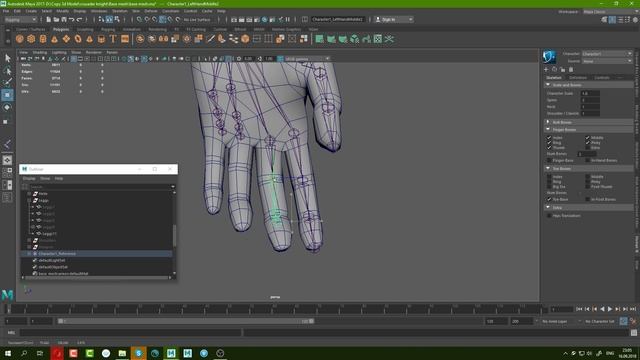Click the Open Scene folder icon
The image size is (640, 360).
[56, 20]
